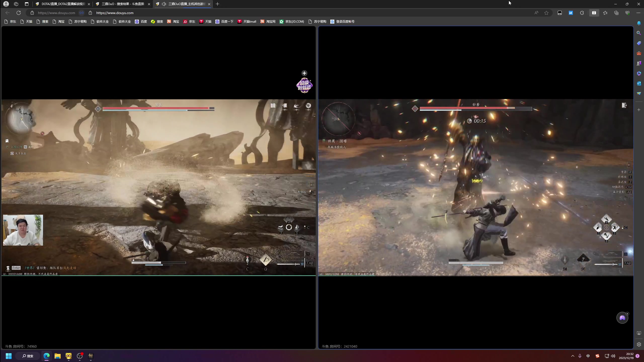Click the taskbar 搜索 search box
The image size is (644, 362).
[28, 356]
